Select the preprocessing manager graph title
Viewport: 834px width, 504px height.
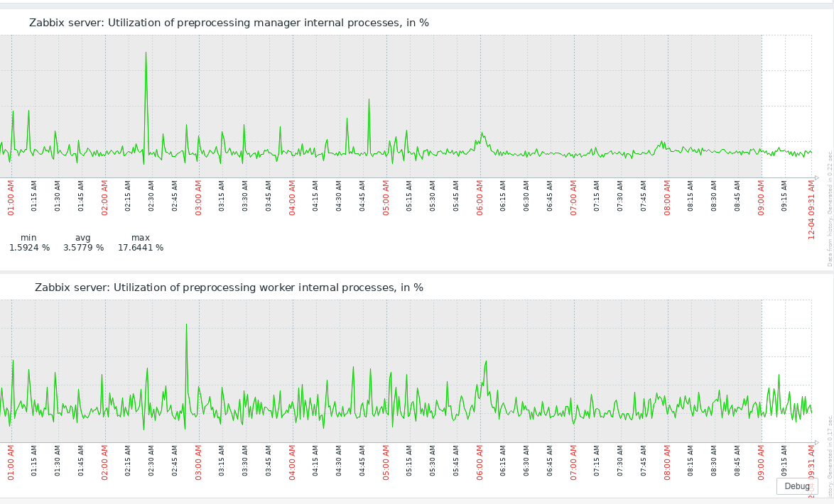(x=229, y=23)
